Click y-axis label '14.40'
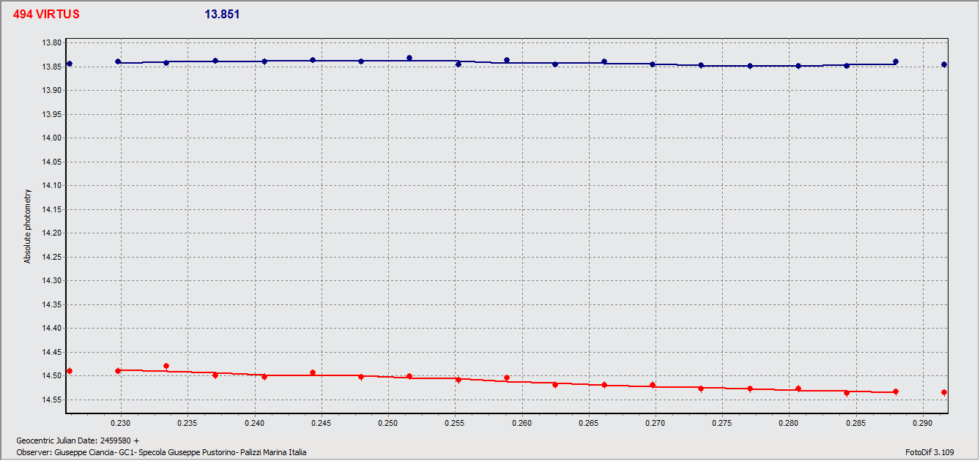 point(52,329)
